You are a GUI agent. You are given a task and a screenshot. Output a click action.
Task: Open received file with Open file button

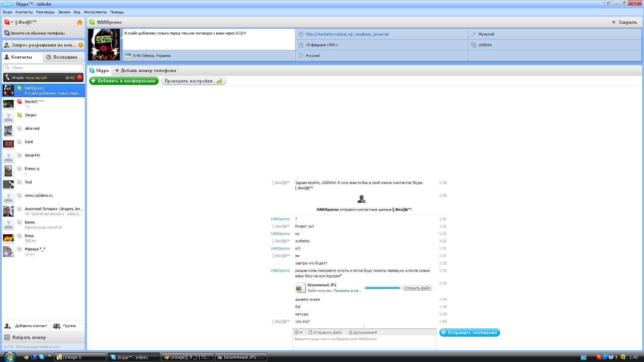pos(417,288)
